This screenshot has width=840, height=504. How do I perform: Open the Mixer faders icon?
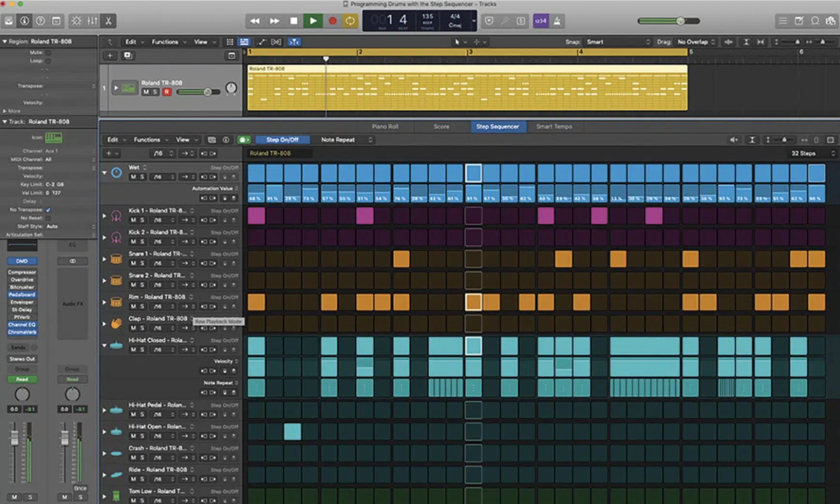pyautogui.click(x=92, y=21)
